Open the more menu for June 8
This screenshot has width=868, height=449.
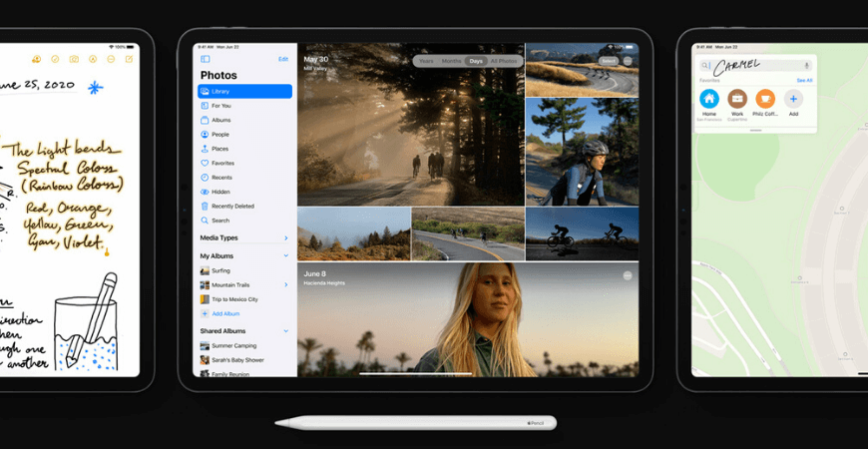coord(628,275)
